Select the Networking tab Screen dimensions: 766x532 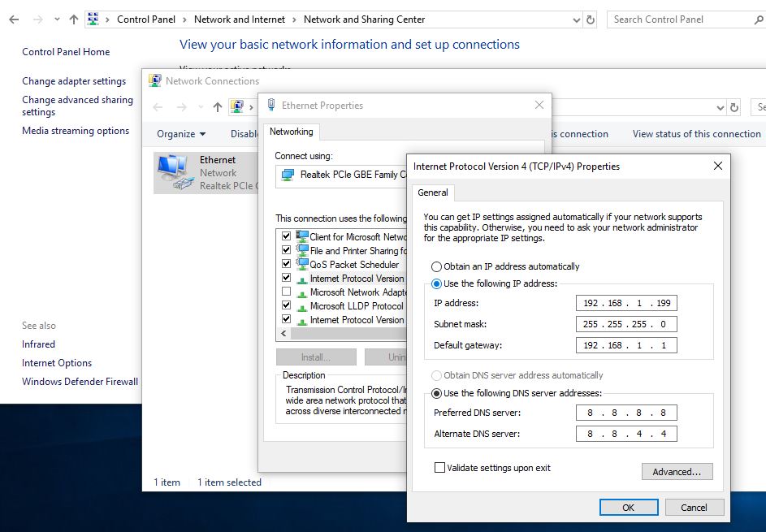[x=291, y=132]
